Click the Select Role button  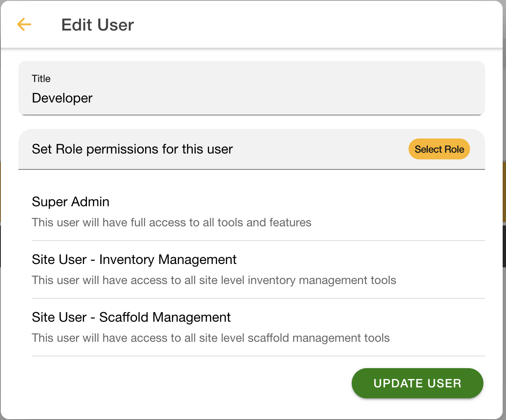[x=439, y=149]
